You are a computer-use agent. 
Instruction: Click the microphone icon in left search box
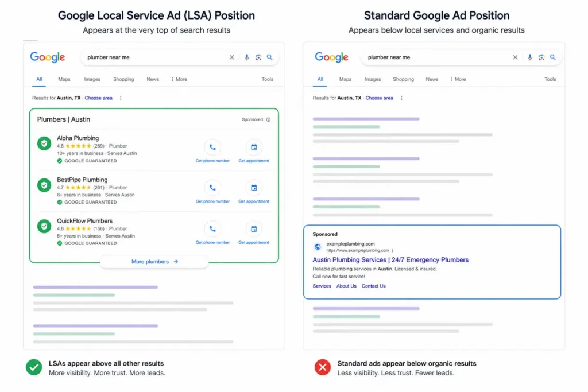(x=247, y=57)
